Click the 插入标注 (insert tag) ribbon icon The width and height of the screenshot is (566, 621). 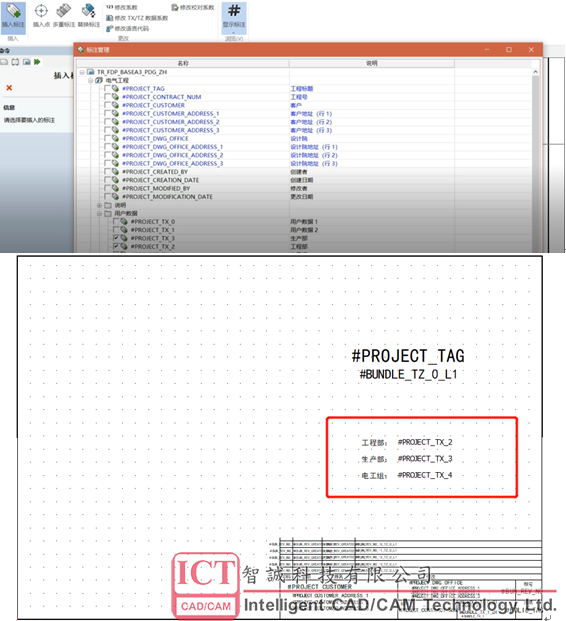pyautogui.click(x=13, y=15)
